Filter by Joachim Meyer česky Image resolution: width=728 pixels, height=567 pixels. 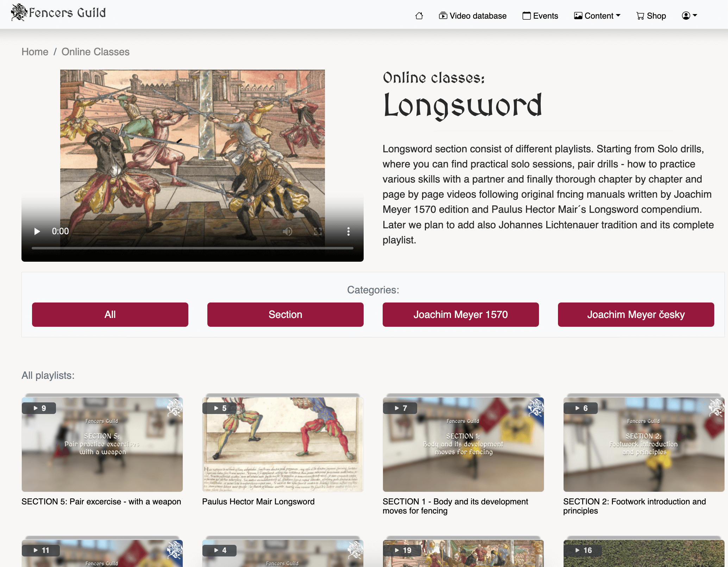coord(636,314)
